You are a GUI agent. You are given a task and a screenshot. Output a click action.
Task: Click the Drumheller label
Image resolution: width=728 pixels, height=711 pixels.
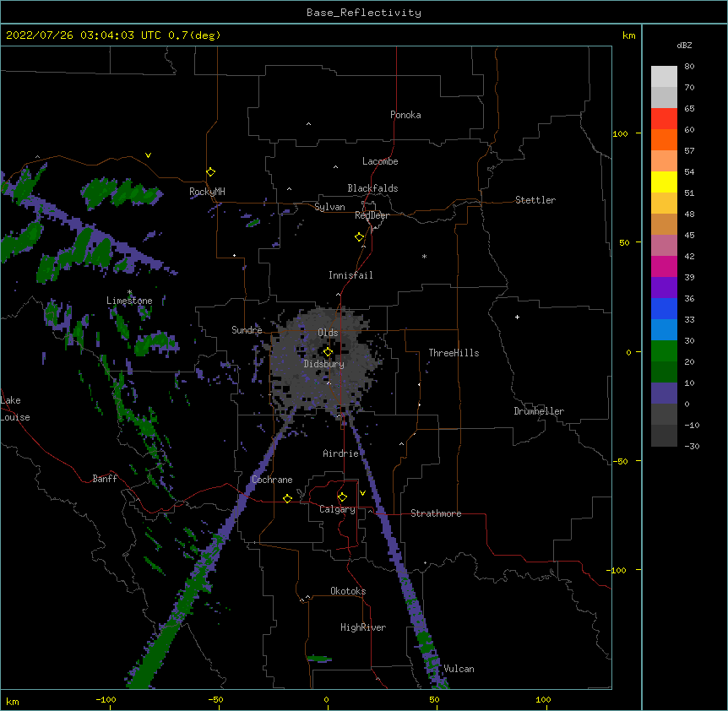[x=539, y=411]
